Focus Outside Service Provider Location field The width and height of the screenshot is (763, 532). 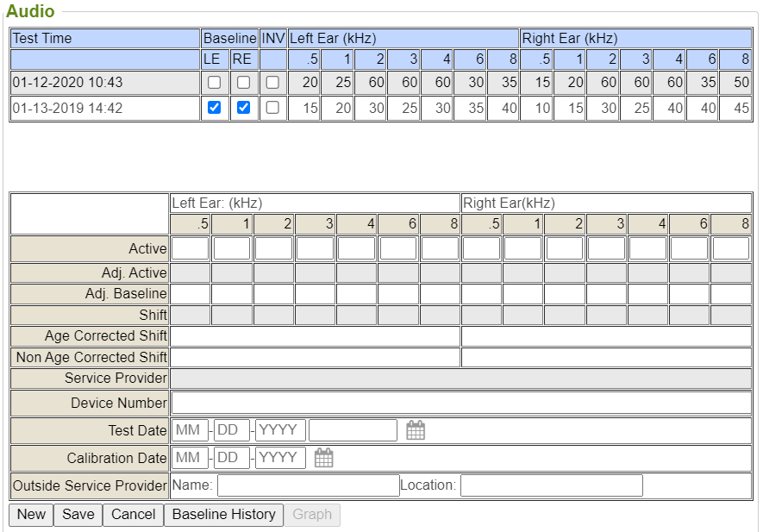click(x=551, y=485)
